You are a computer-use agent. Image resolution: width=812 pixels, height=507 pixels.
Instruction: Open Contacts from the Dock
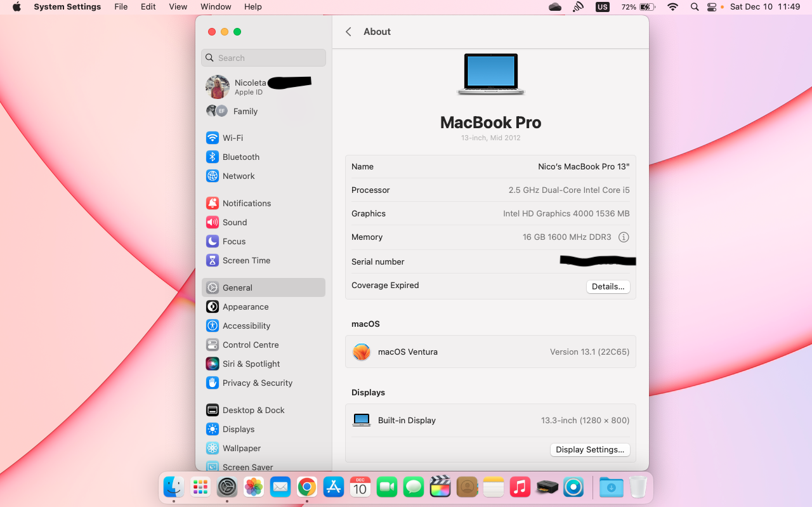[467, 487]
